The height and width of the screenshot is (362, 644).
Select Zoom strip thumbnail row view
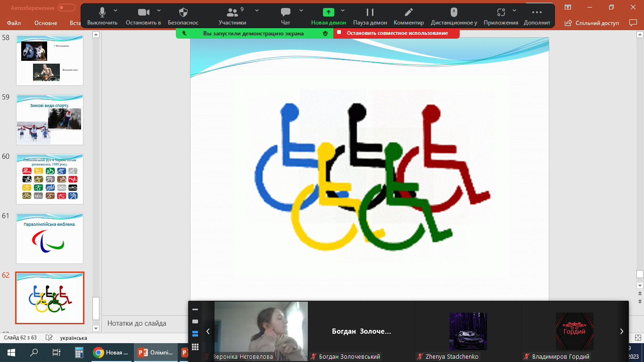tap(195, 334)
